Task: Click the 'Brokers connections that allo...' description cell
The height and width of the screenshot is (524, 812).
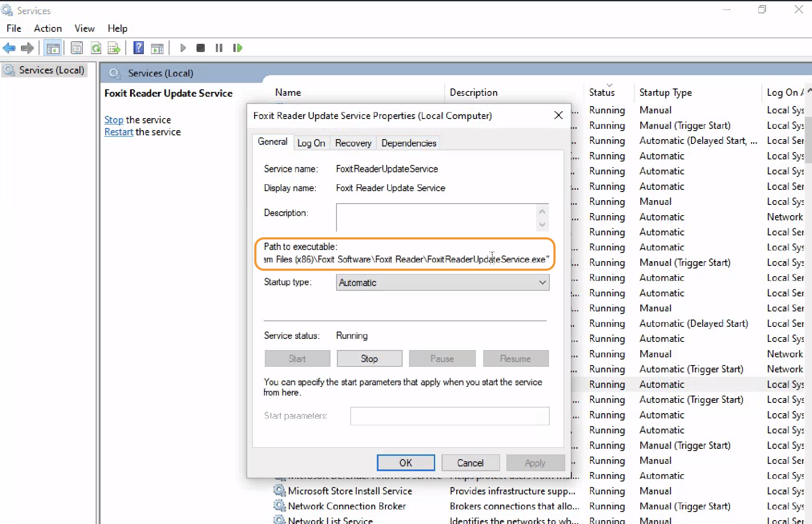Action: click(514, 506)
